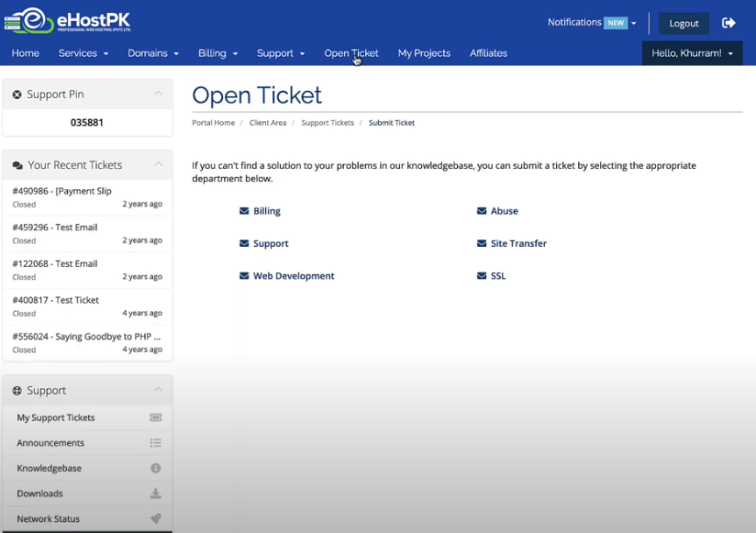Collapse the Support Pin panel
Screen dimensions: 756x533
click(158, 93)
